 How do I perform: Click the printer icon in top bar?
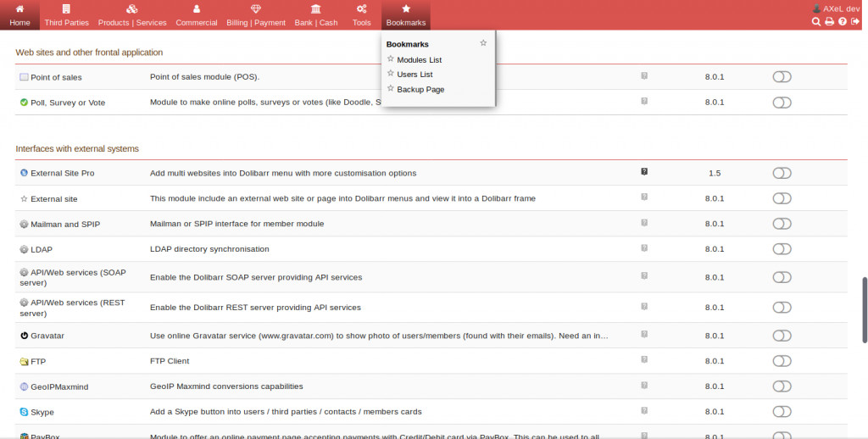829,21
